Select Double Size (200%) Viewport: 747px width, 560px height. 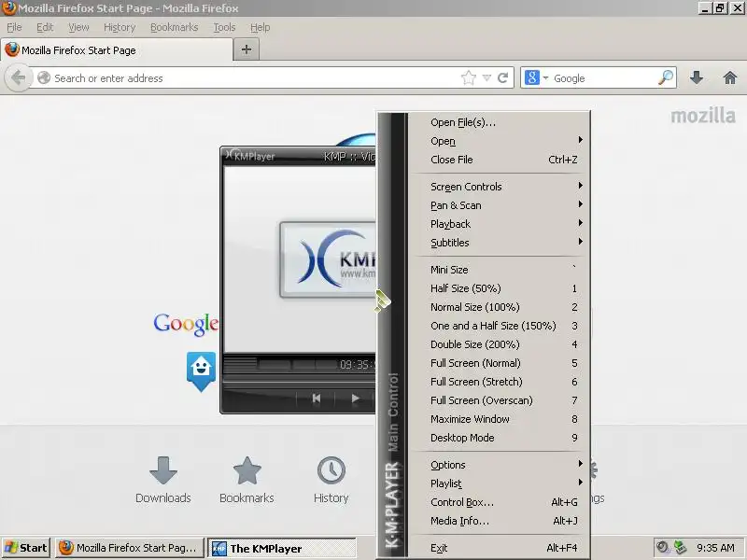pos(500,344)
